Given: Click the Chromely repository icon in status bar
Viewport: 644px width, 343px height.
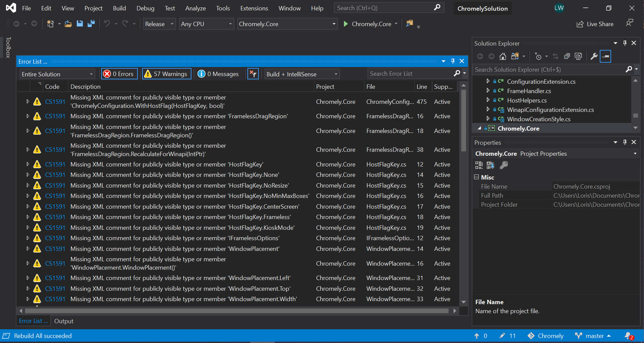Looking at the screenshot, I should tap(531, 336).
